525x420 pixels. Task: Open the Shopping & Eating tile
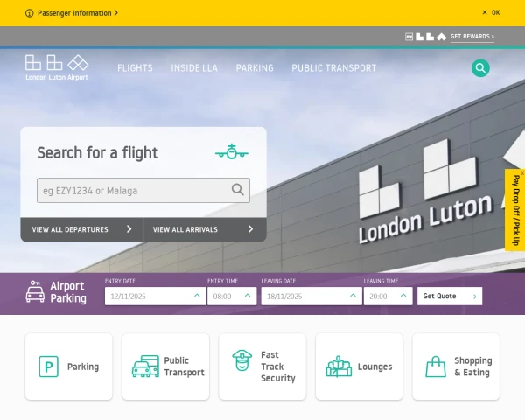pyautogui.click(x=456, y=367)
